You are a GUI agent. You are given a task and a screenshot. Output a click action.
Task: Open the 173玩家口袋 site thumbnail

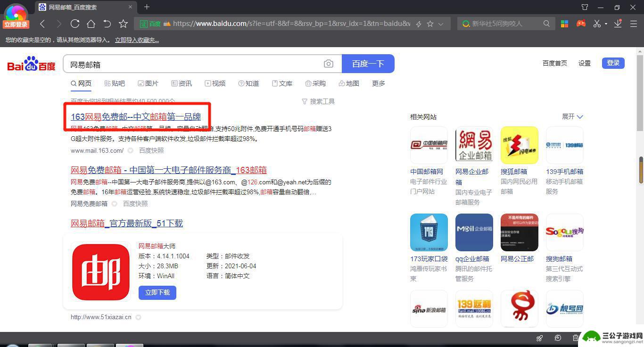[429, 232]
